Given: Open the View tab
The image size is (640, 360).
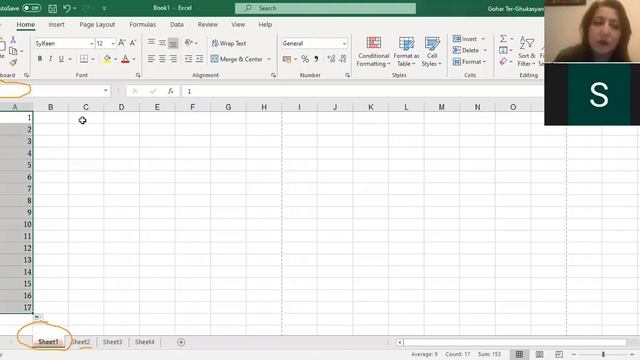Looking at the screenshot, I should pyautogui.click(x=238, y=24).
